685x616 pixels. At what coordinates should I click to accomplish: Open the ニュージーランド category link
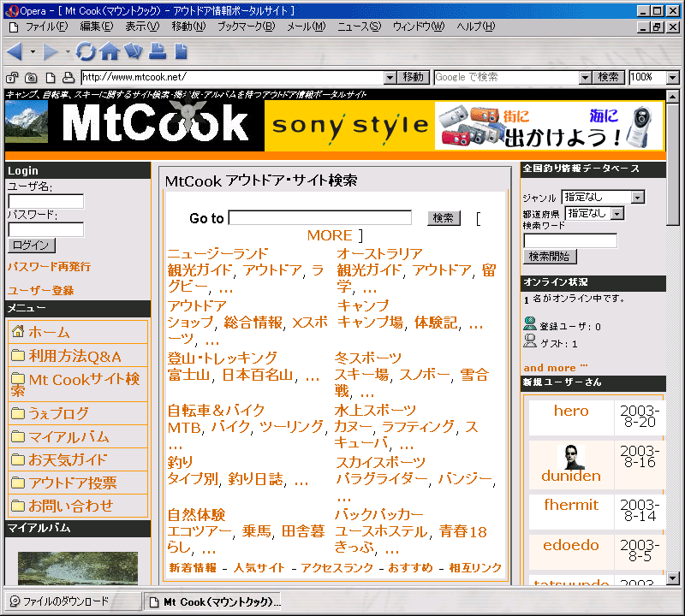217,253
